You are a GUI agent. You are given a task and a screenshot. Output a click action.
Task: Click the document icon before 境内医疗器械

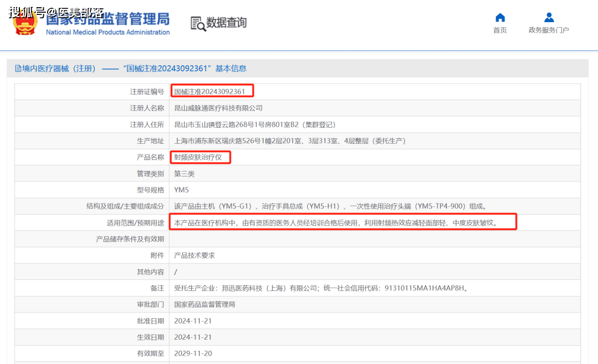point(18,69)
